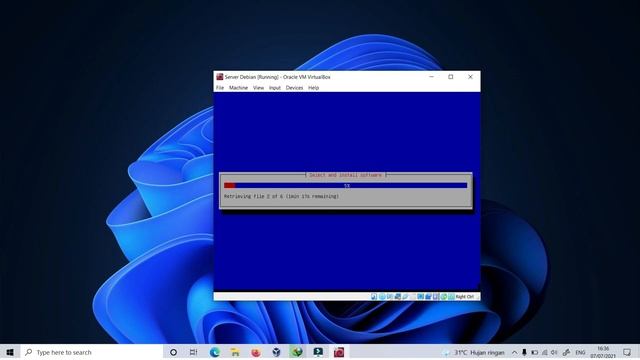Click the 'Select and install software' dialog title
The width and height of the screenshot is (640, 360).
coord(345,175)
